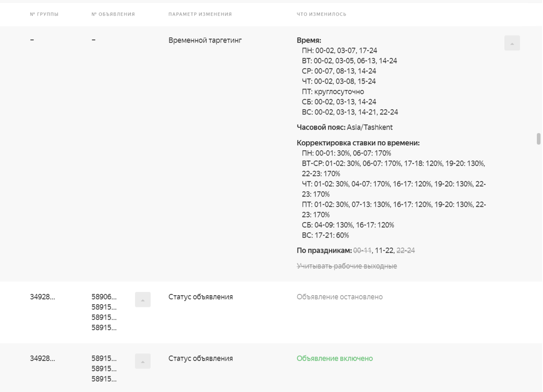Click the ПАРАМЕТР ИЗМЕНЕНИЯ column header
This screenshot has width=543, height=392.
pyautogui.click(x=200, y=14)
